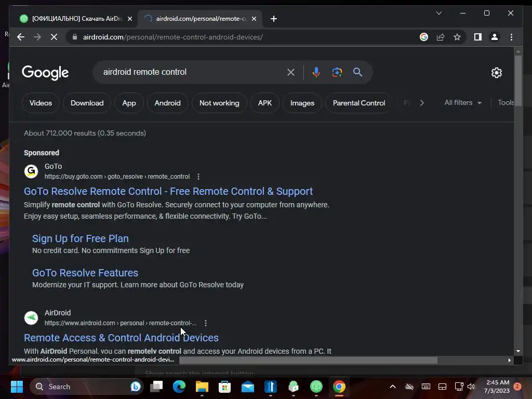Screen dimensions: 532x399
Task: Expand the All filters dropdown
Action: (x=463, y=102)
